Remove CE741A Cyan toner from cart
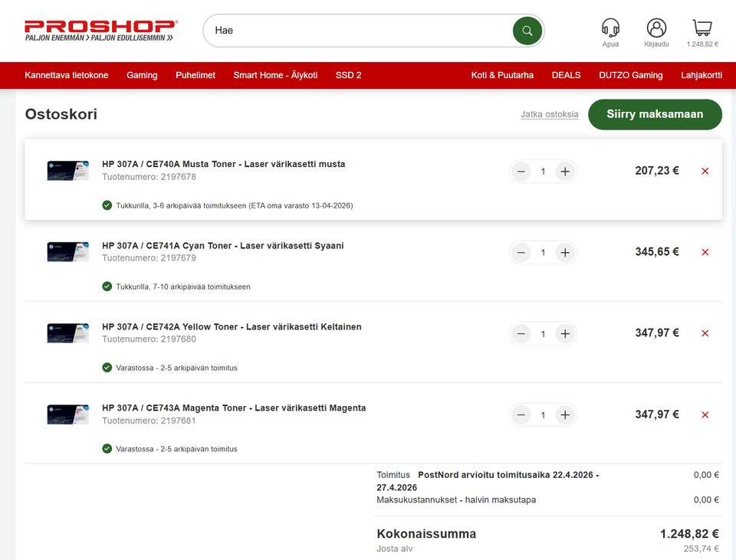736x560 pixels. coord(705,252)
